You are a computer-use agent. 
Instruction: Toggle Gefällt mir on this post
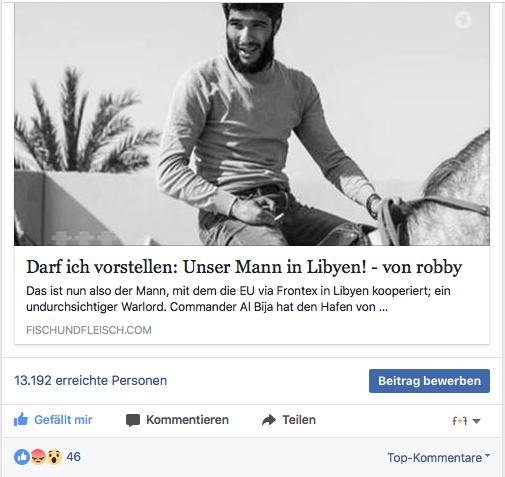(x=53, y=420)
